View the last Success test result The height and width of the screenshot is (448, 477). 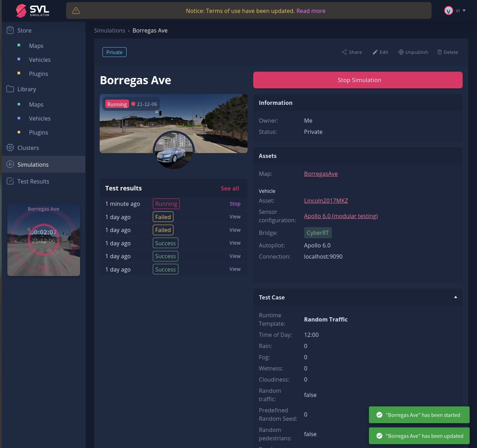[235, 269]
